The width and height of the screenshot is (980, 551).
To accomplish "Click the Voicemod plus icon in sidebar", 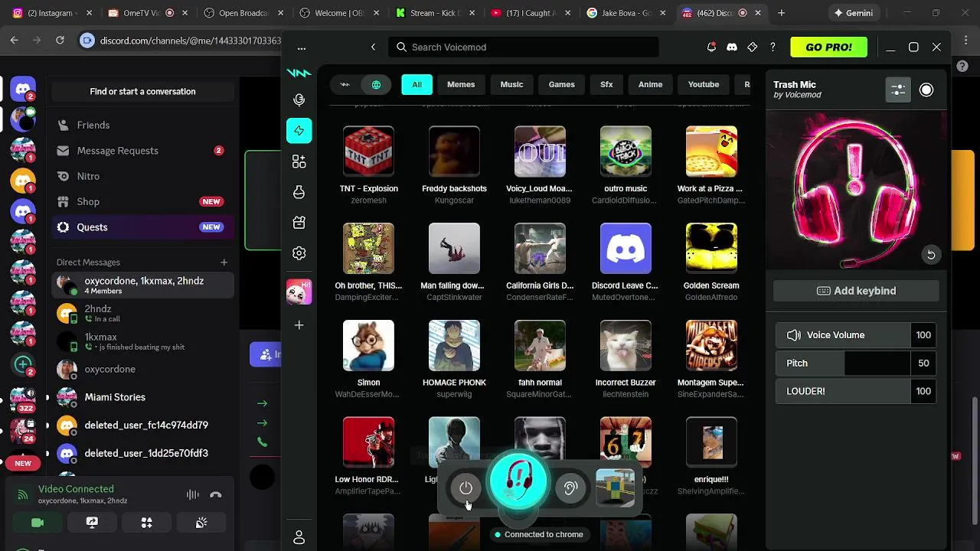I will point(299,325).
